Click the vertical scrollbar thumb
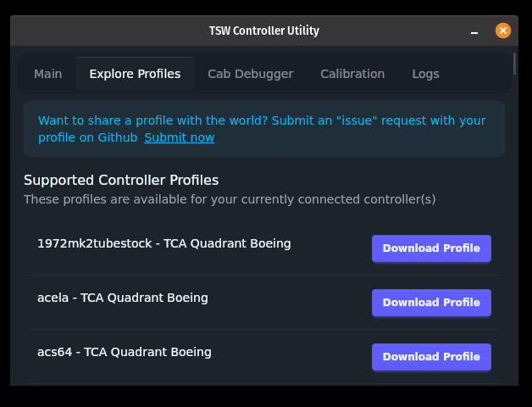Image resolution: width=532 pixels, height=407 pixels. (515, 64)
